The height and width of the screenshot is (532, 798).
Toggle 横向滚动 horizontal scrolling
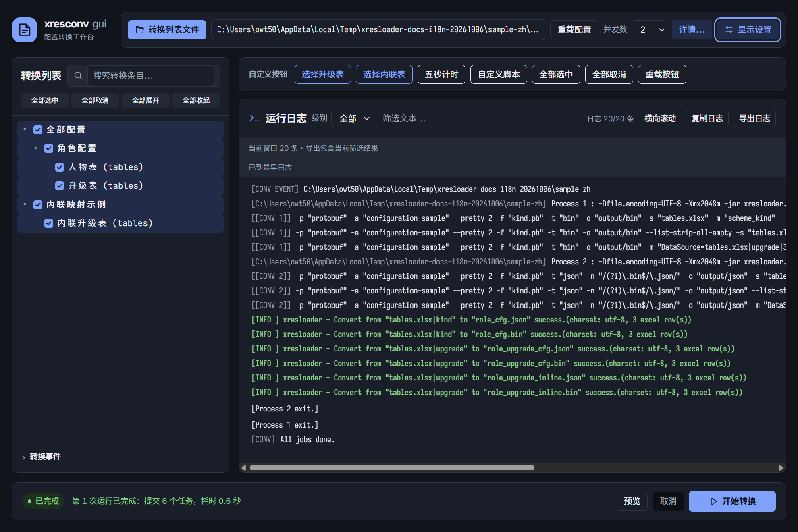[x=660, y=118]
